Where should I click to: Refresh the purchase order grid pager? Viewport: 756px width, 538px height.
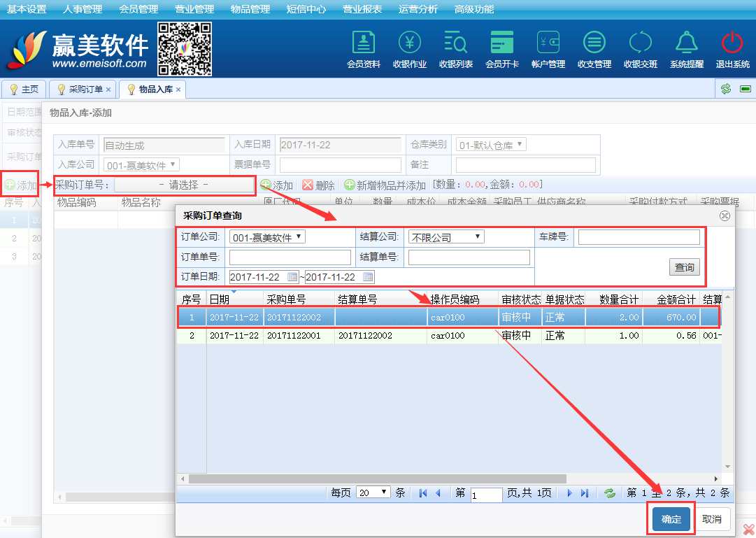click(610, 493)
